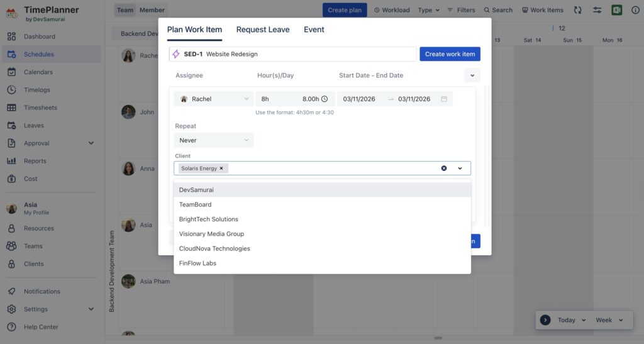Switch to Team view

point(125,10)
